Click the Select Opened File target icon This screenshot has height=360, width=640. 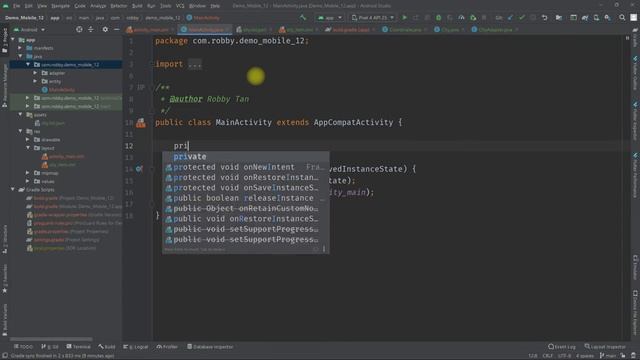[79, 29]
